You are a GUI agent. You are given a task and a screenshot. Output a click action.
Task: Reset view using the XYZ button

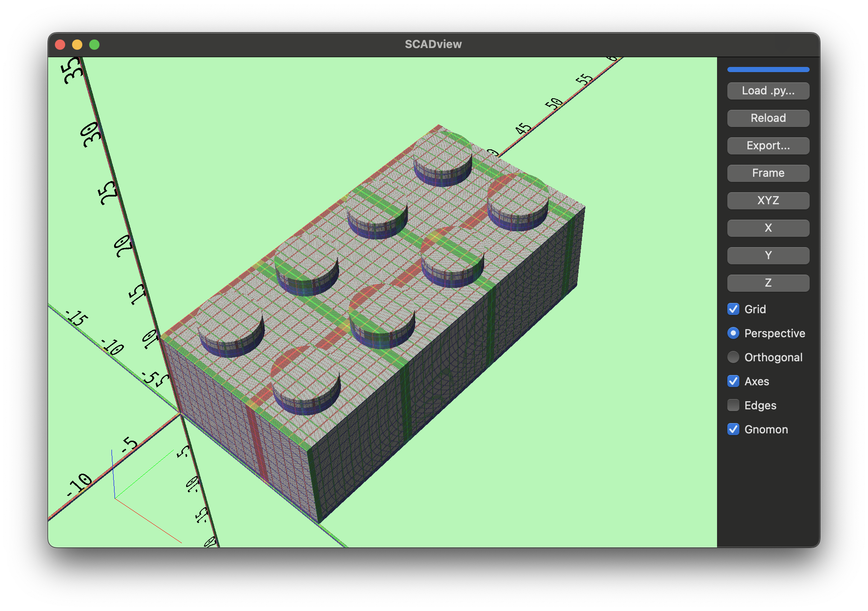pyautogui.click(x=768, y=200)
